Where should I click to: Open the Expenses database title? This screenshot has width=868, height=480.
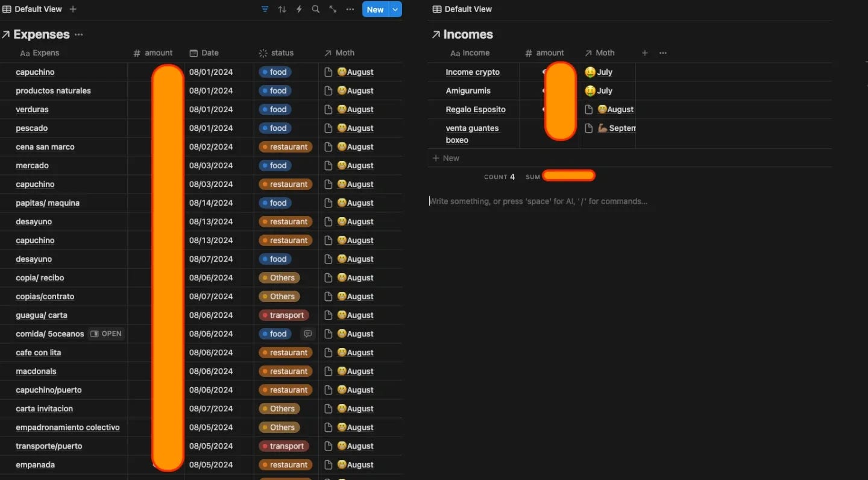(42, 34)
